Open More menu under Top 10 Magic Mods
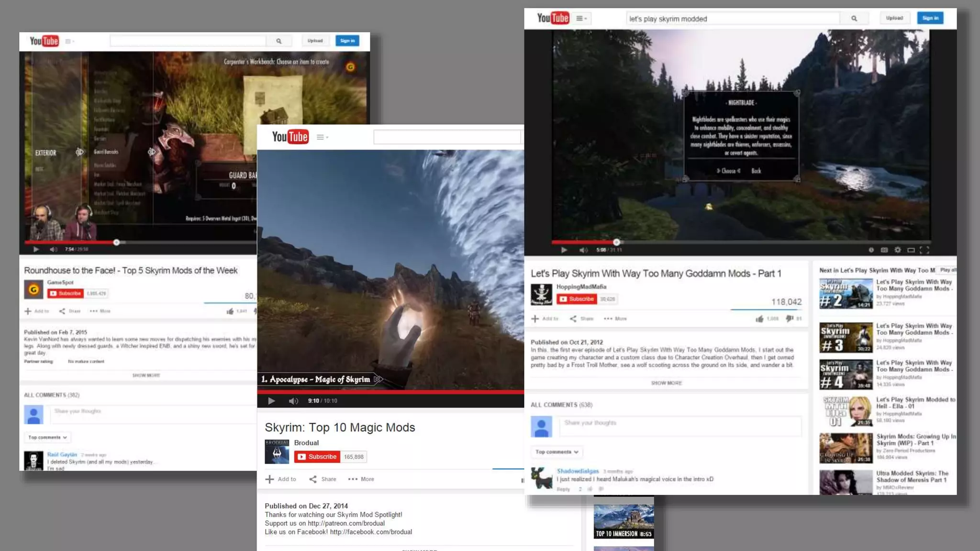 coord(362,479)
